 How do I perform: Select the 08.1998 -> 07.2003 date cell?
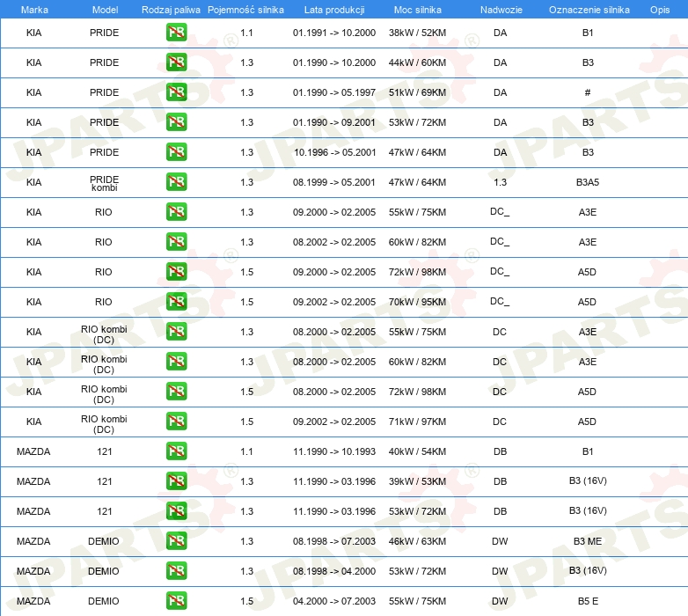point(334,541)
